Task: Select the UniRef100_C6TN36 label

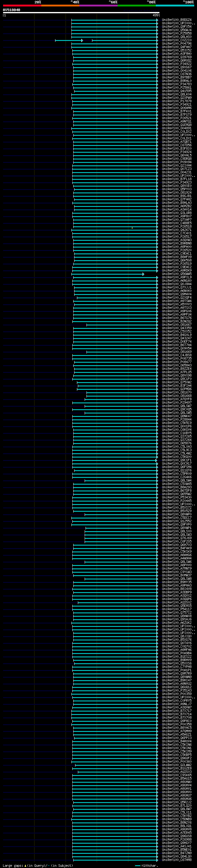Action: pyautogui.click(x=177, y=74)
